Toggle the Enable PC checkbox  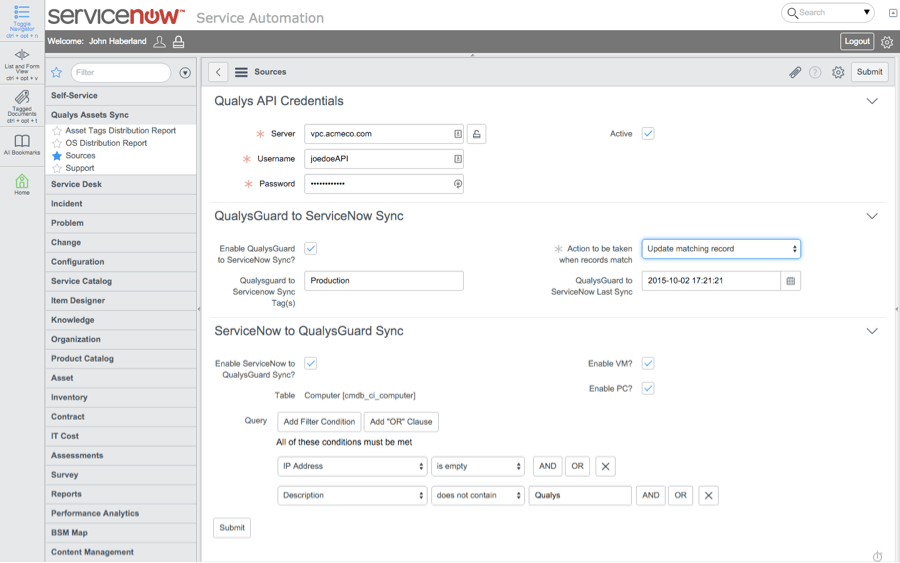[648, 389]
